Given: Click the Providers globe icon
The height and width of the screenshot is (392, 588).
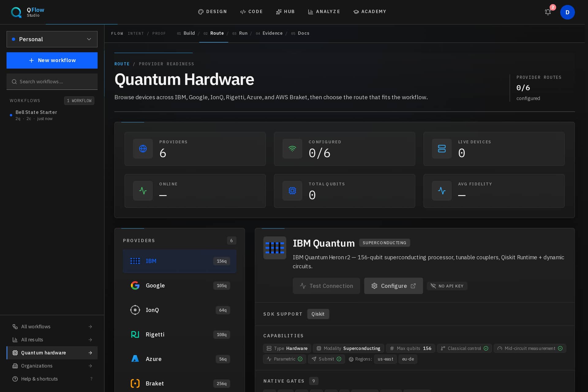Looking at the screenshot, I should tap(143, 149).
